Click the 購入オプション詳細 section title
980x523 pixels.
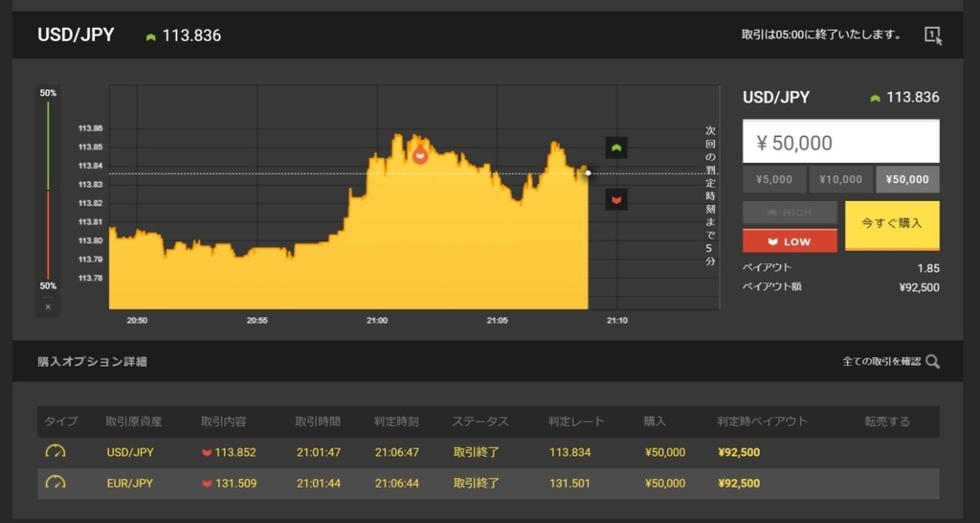[x=93, y=361]
